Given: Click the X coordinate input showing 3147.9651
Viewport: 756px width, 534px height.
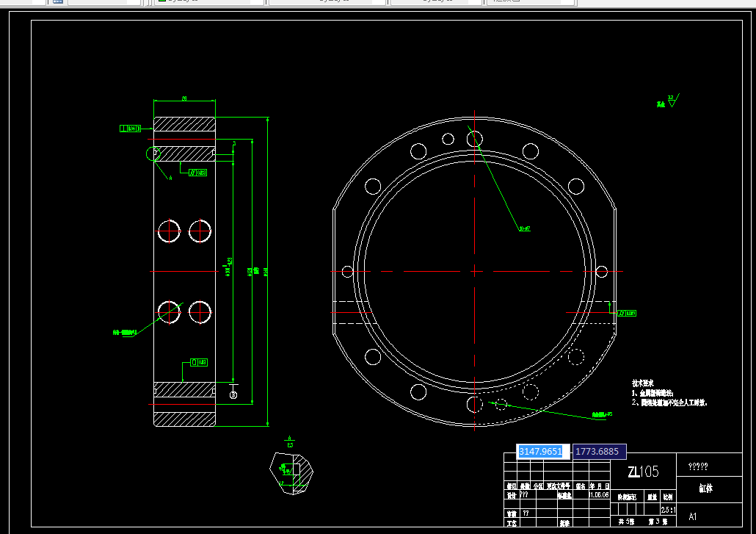Looking at the screenshot, I should point(542,452).
